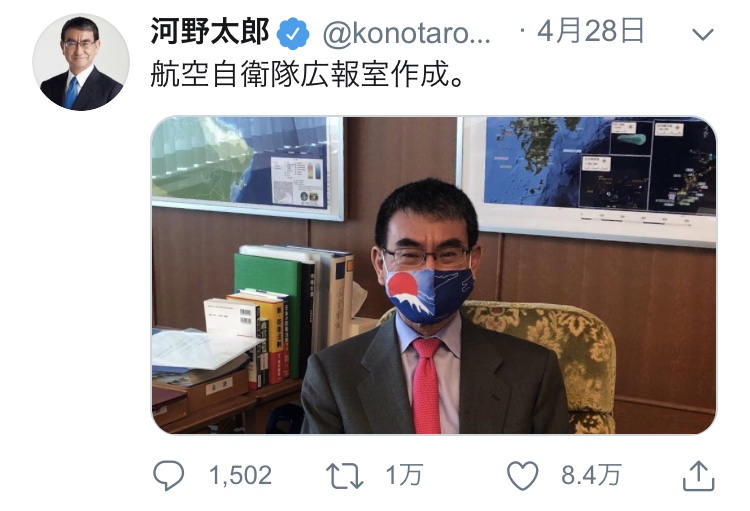This screenshot has width=750, height=511.
Task: Click the blue verified badge
Action: pos(294,33)
